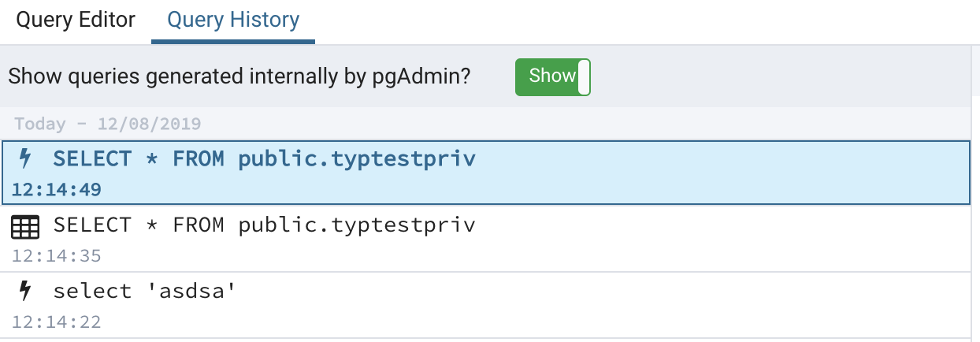Click the lightning icon beside select 'asdsa'
This screenshot has width=980, height=342.
pyautogui.click(x=25, y=292)
